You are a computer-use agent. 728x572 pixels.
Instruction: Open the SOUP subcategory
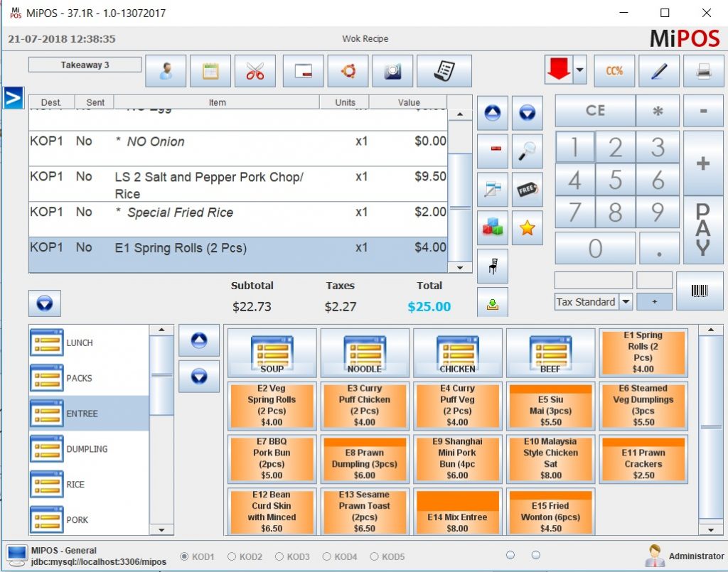coord(272,353)
